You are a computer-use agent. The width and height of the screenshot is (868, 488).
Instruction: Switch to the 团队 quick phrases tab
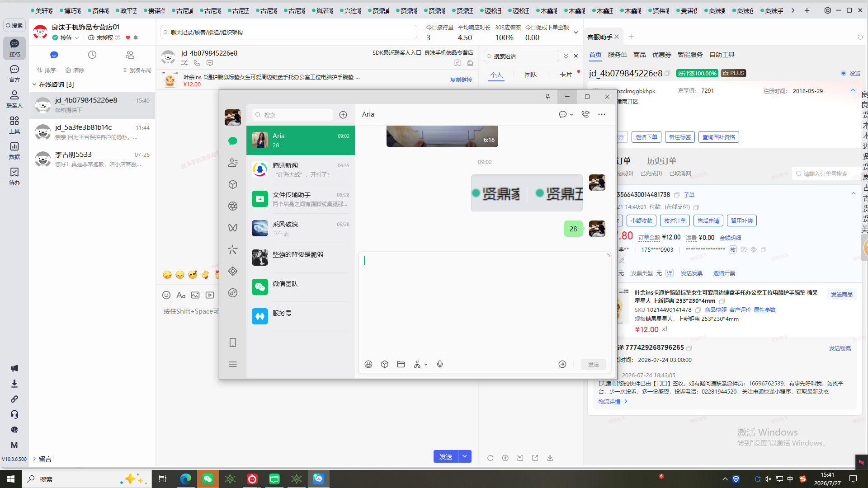[x=531, y=75]
